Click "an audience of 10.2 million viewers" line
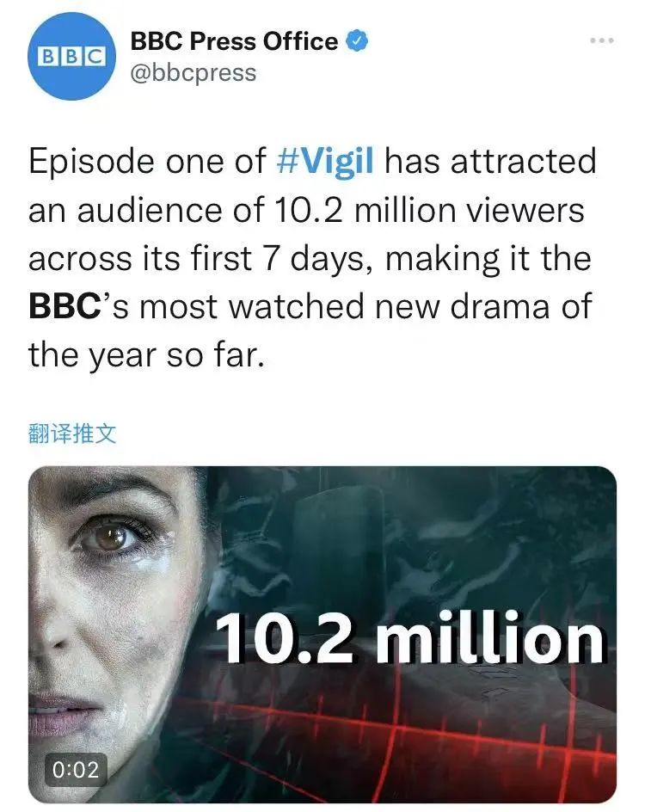 306,210
